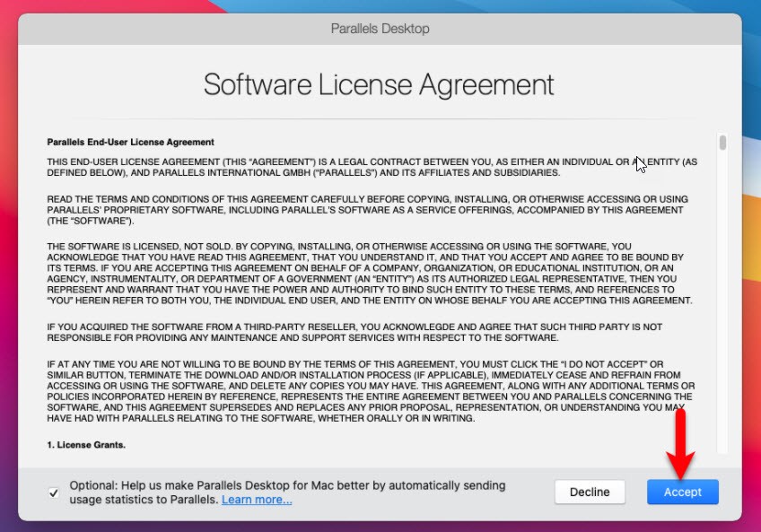Click the Parallels Desktop window title
The height and width of the screenshot is (532, 761).
tap(380, 29)
